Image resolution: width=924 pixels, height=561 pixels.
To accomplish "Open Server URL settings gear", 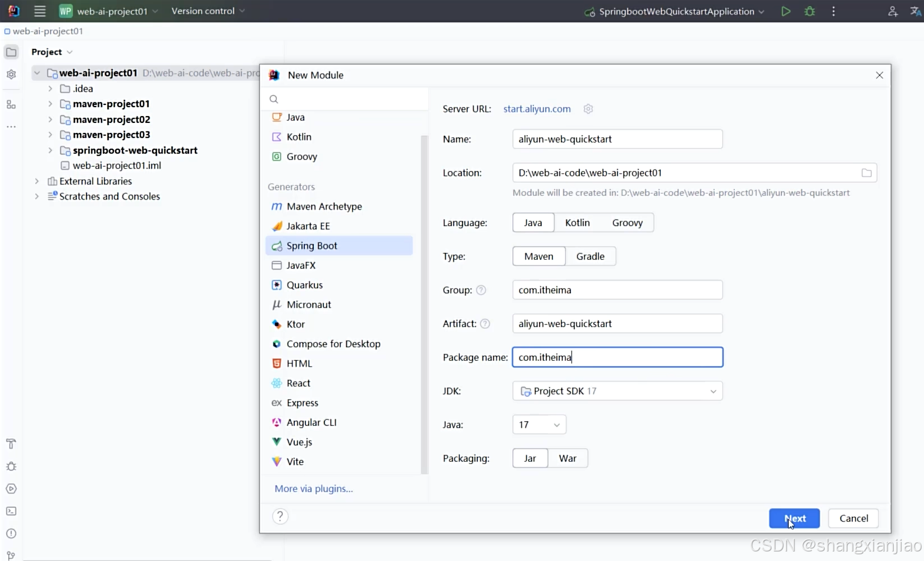I will [x=588, y=109].
